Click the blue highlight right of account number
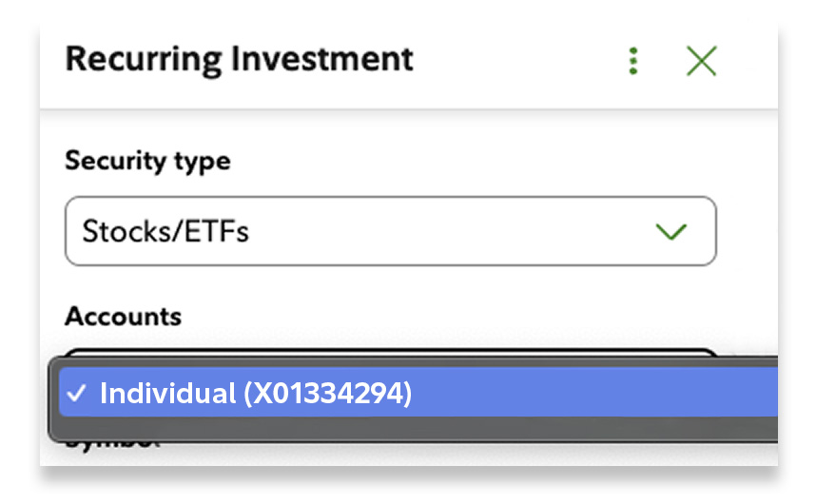This screenshot has height=504, width=816. tap(590, 394)
